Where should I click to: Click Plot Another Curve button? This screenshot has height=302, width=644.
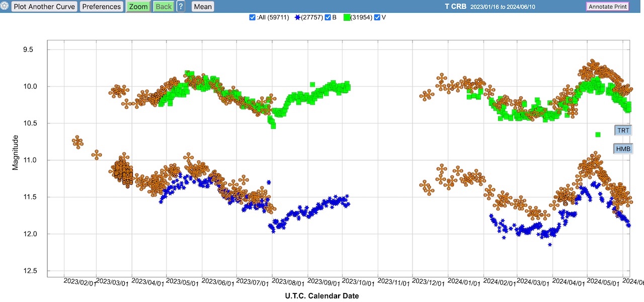[44, 7]
